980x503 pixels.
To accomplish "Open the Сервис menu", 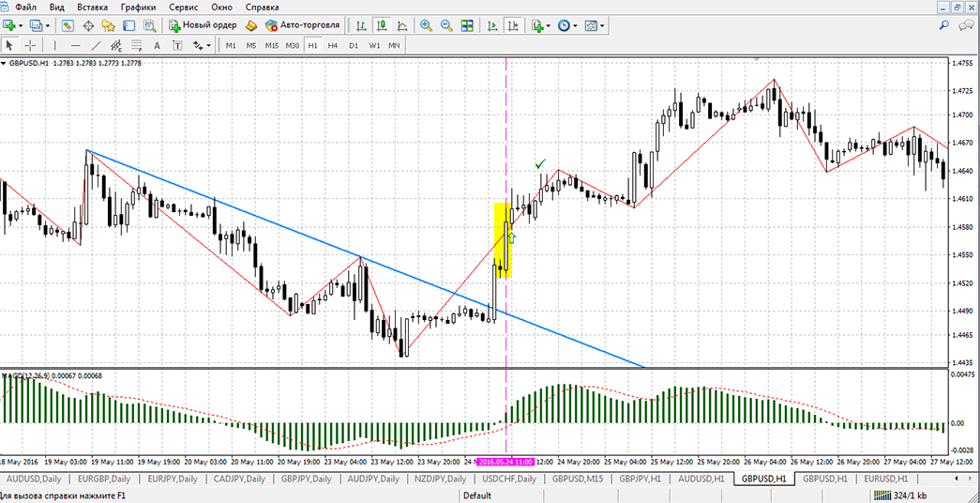I will pos(184,8).
